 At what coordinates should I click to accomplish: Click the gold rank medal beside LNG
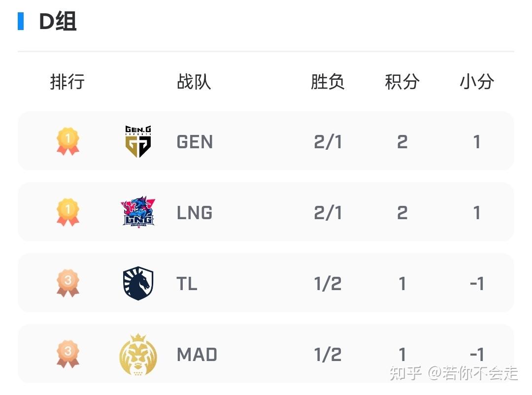(68, 212)
